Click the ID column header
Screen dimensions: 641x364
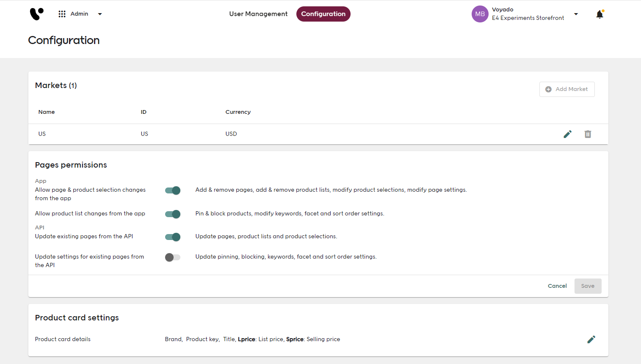[x=144, y=112]
